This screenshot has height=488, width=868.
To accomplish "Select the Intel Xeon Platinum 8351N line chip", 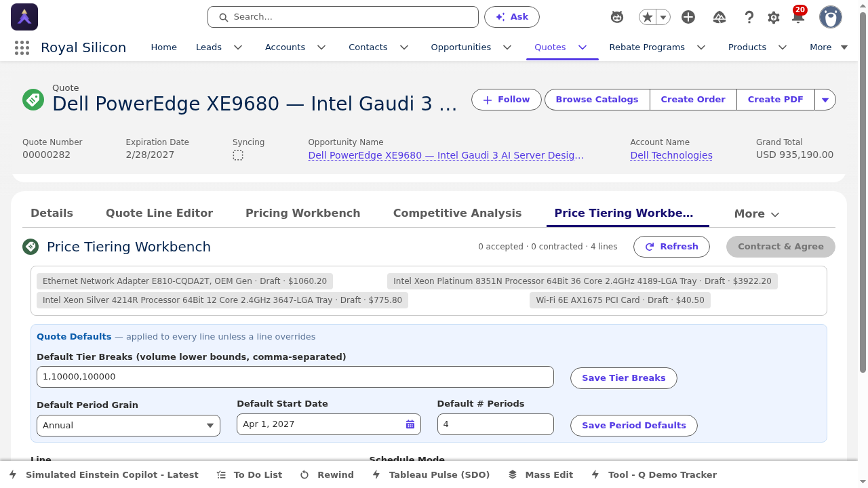I will (x=583, y=281).
